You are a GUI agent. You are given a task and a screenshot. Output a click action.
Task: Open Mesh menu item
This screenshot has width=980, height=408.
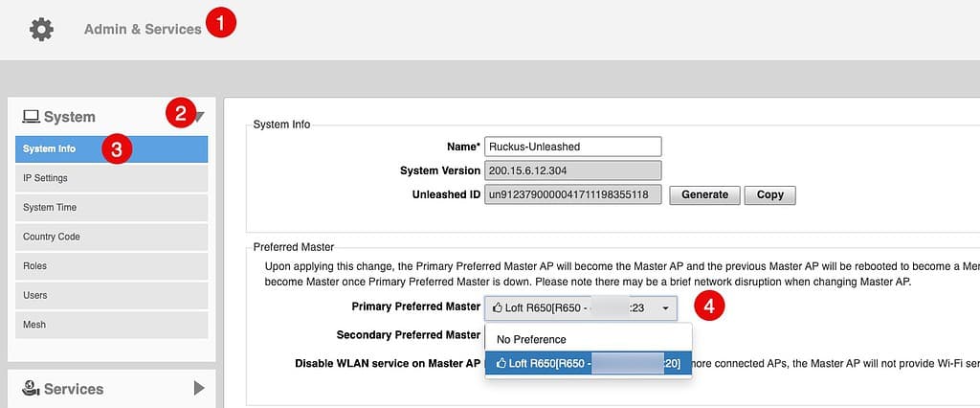[x=111, y=325]
